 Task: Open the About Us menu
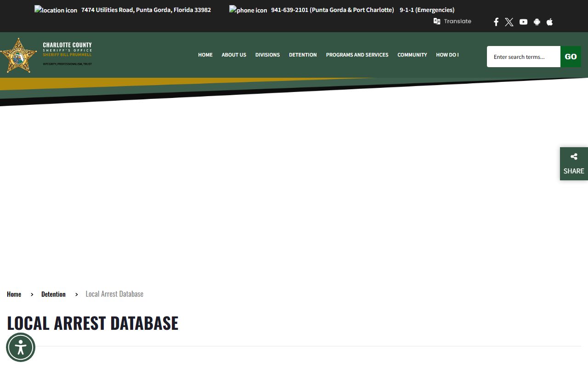click(x=234, y=55)
